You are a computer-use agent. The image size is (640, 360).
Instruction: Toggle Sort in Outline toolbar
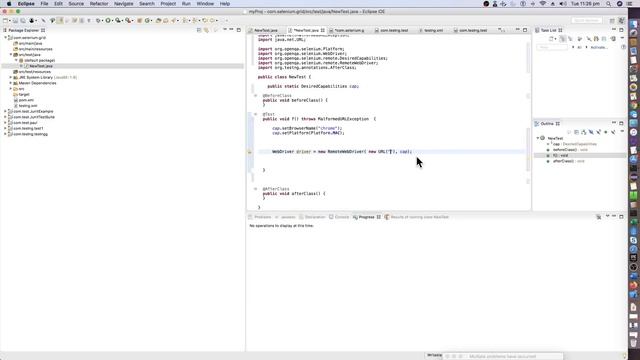pos(584,132)
